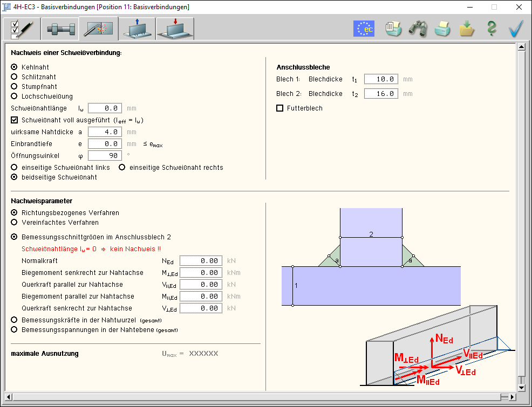Click the Schweißnahtlänge input field
The height and width of the screenshot is (407, 532).
click(x=105, y=108)
